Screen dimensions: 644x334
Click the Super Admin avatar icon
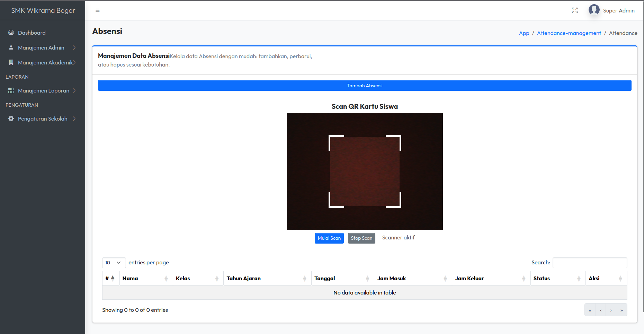pos(594,10)
